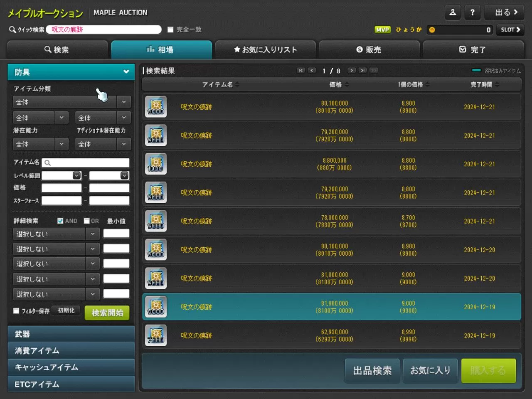Click item icon of 62,930,000 row
532x399 pixels.
(156, 335)
